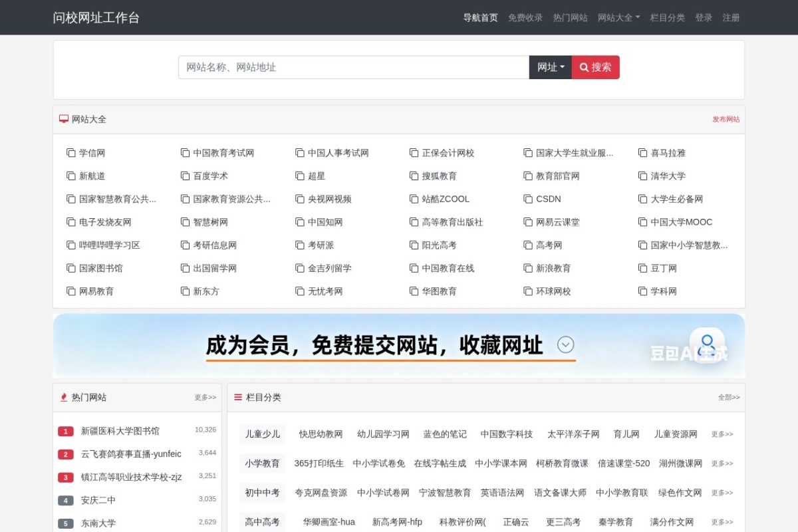This screenshot has width=798, height=532.
Task: Click the copy icon beside 百度学术
Action: tap(186, 176)
